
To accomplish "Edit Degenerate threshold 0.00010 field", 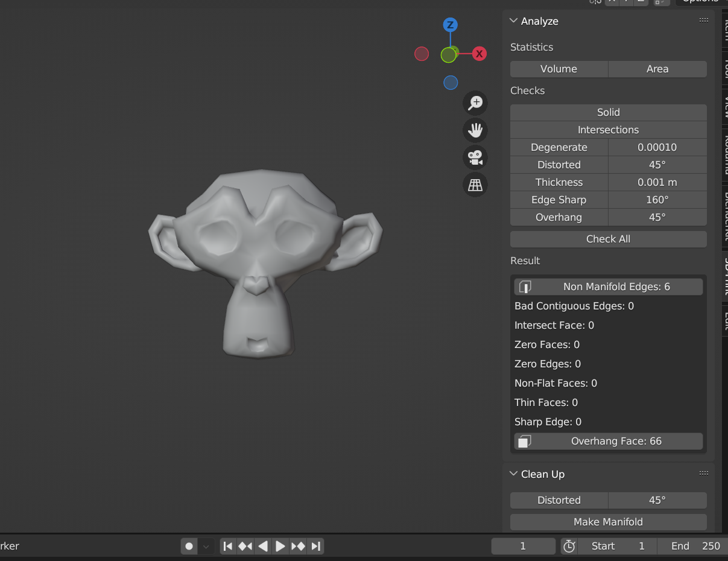I will coord(657,147).
